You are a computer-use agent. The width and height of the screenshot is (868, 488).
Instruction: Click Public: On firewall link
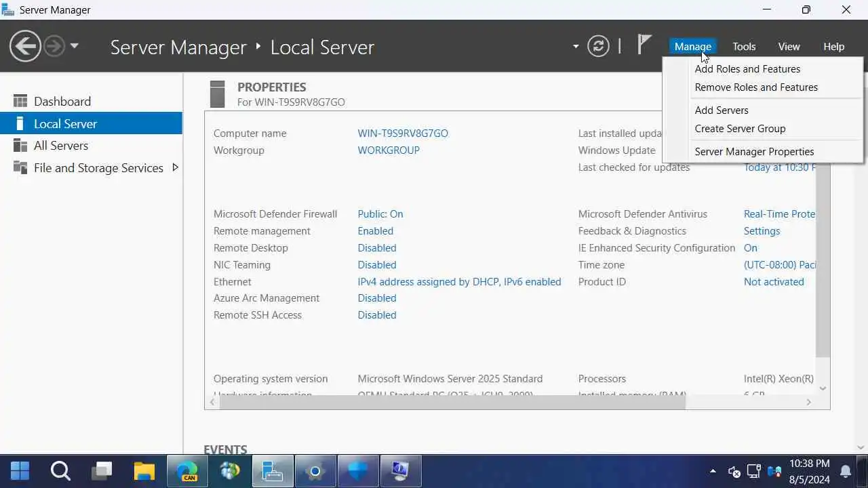pyautogui.click(x=380, y=214)
